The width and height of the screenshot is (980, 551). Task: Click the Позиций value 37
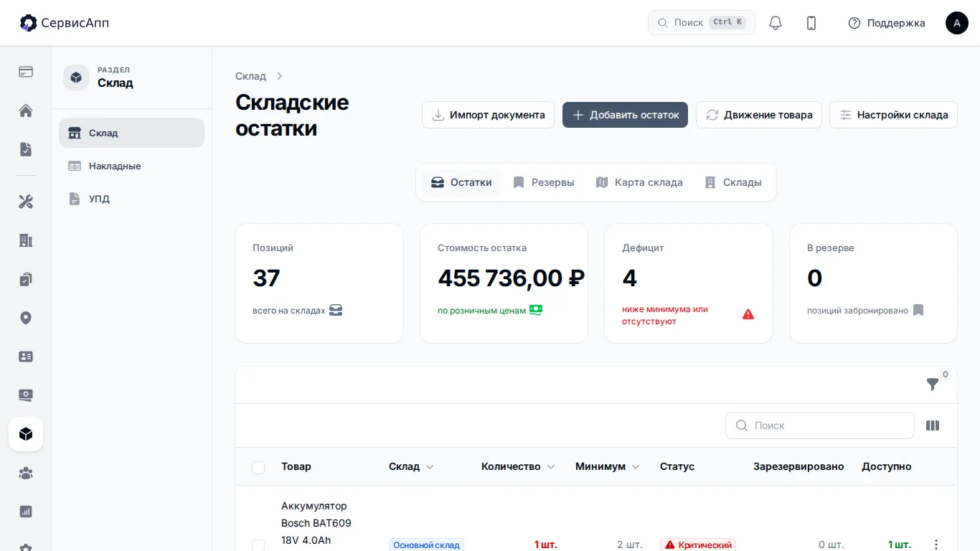click(266, 278)
